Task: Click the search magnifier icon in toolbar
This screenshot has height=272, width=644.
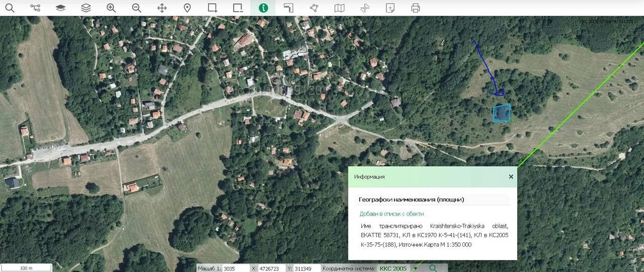Action: [10, 8]
